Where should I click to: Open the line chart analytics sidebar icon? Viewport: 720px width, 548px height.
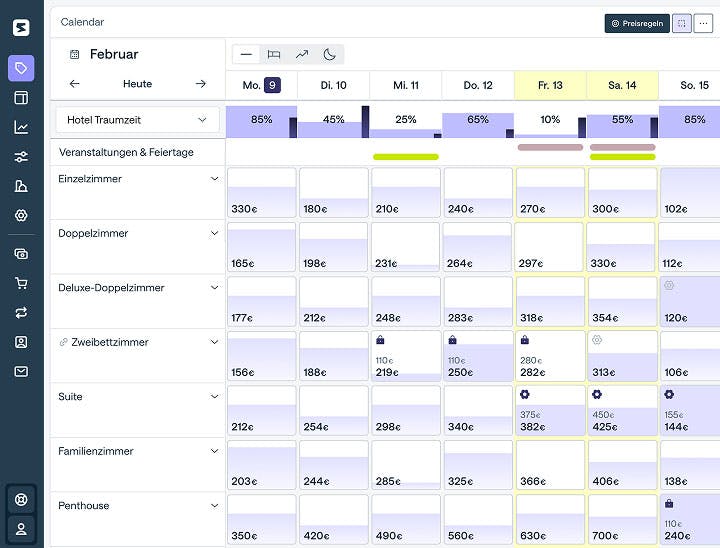click(x=21, y=127)
